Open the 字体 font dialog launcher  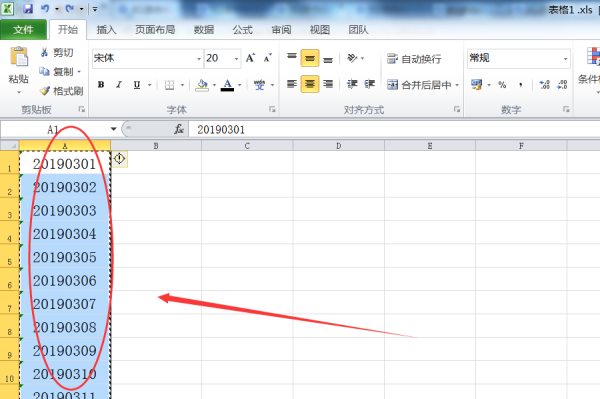272,109
